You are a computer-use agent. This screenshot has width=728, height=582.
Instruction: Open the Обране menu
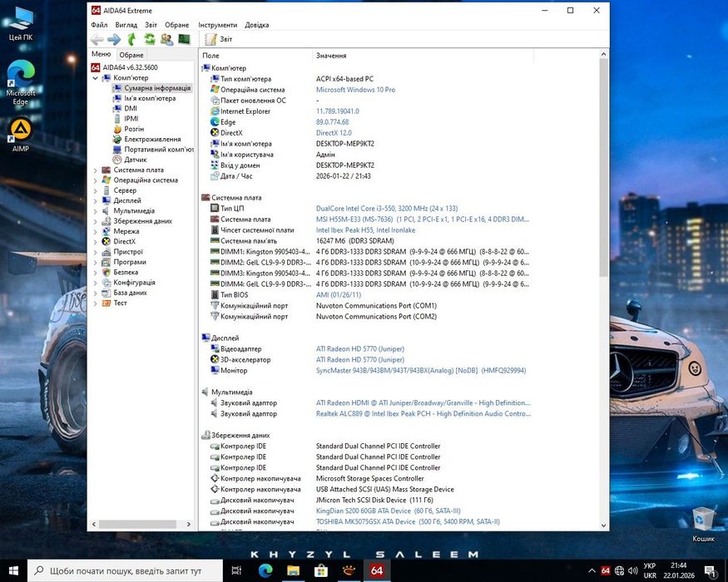click(x=177, y=25)
